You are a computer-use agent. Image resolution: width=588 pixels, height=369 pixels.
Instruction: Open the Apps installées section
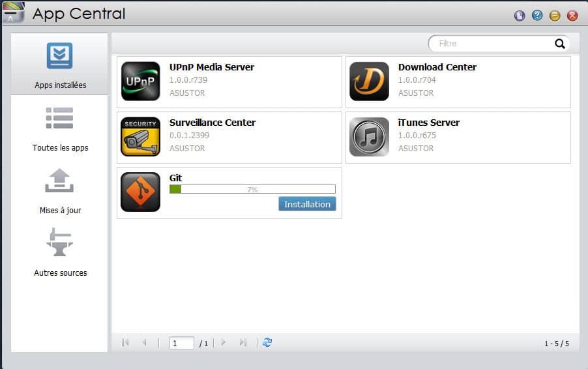(x=59, y=64)
